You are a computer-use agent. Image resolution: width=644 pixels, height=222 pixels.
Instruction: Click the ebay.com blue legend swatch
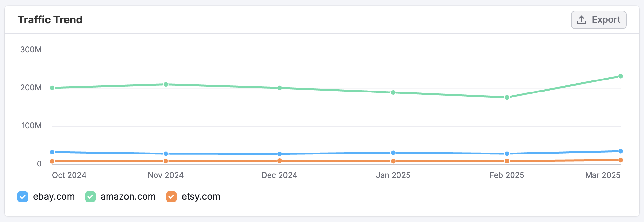click(x=22, y=197)
